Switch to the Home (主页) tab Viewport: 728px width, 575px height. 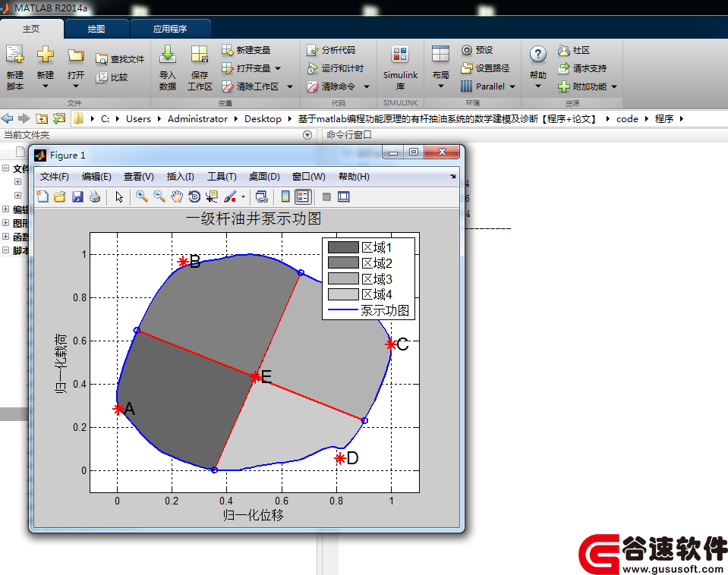point(31,29)
